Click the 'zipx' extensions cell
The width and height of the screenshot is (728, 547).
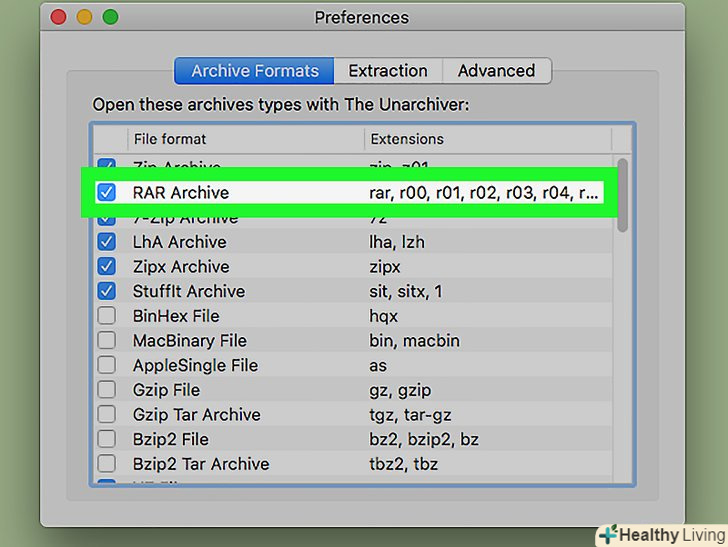(384, 267)
